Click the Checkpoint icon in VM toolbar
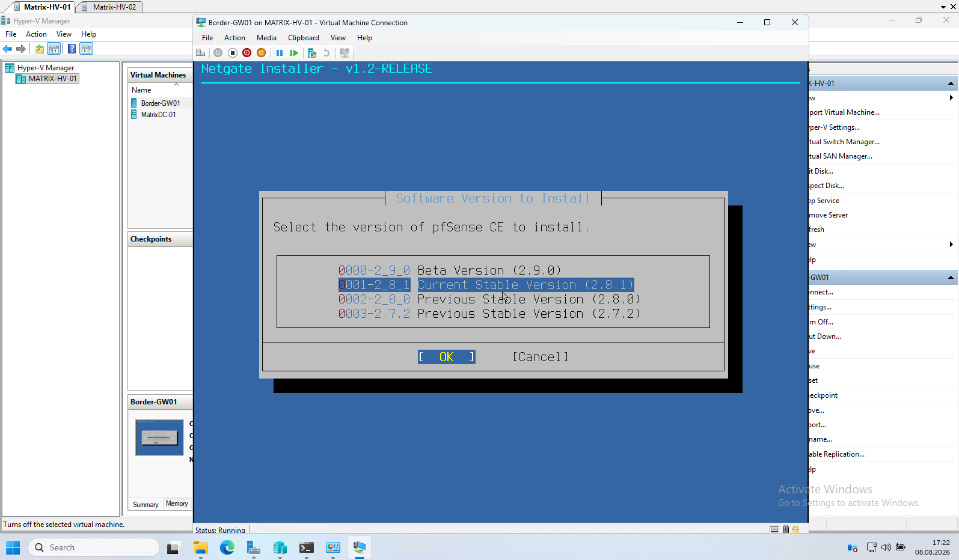This screenshot has height=560, width=959. point(311,53)
